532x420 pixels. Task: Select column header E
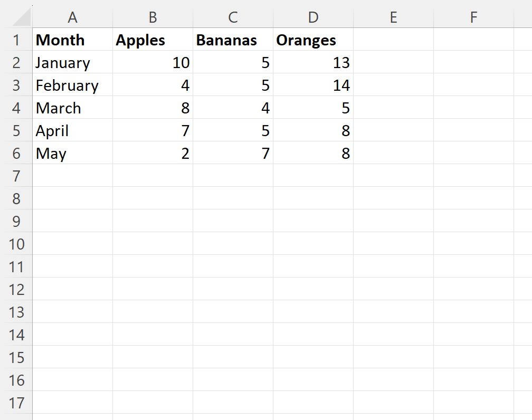pos(393,17)
